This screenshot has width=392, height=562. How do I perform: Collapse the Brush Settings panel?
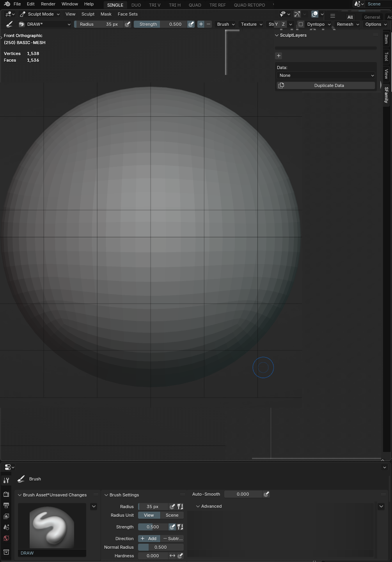click(106, 495)
